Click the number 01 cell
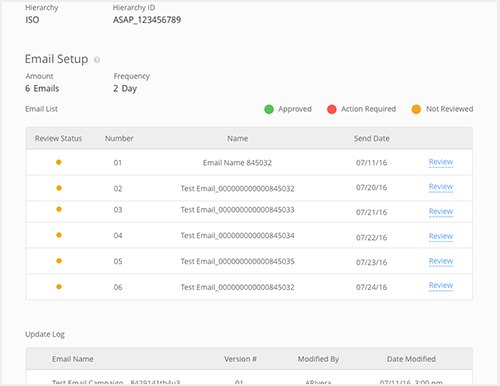 point(118,163)
